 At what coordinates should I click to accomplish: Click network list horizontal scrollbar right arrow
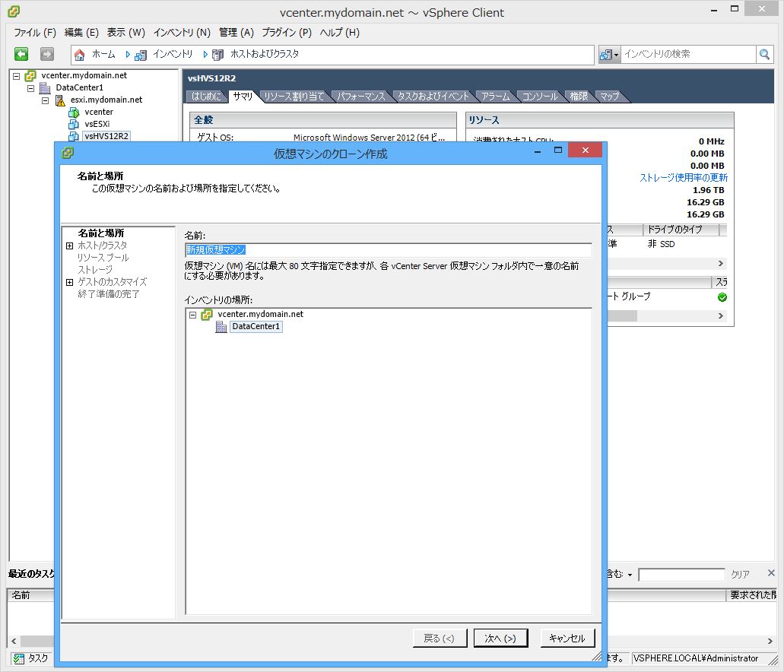(720, 316)
